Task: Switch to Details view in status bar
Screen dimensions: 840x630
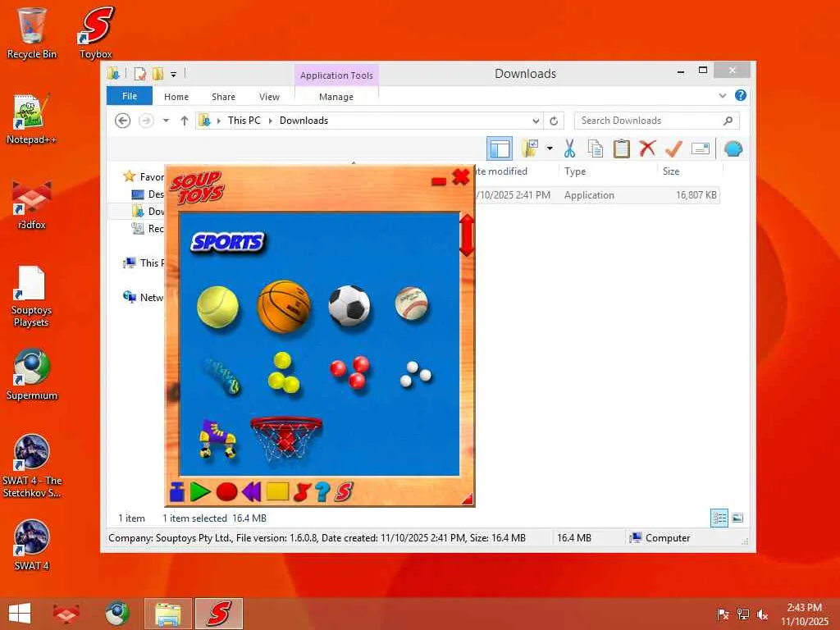Action: point(719,518)
